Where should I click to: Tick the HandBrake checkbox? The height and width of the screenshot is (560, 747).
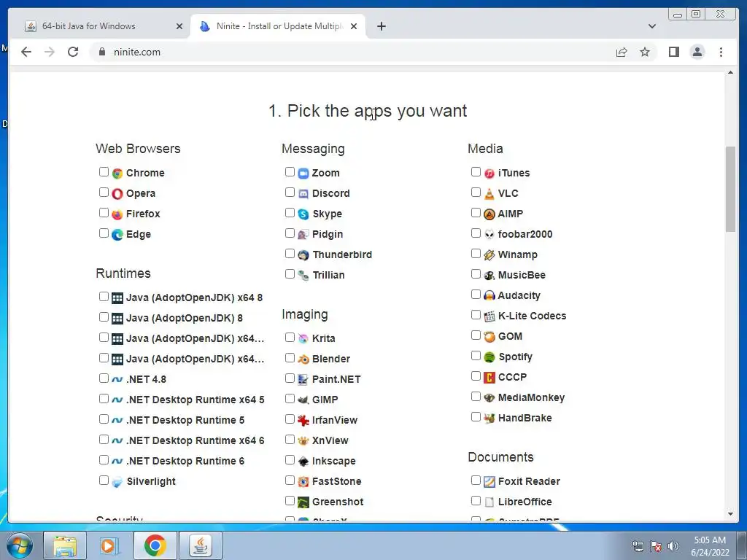coord(476,417)
